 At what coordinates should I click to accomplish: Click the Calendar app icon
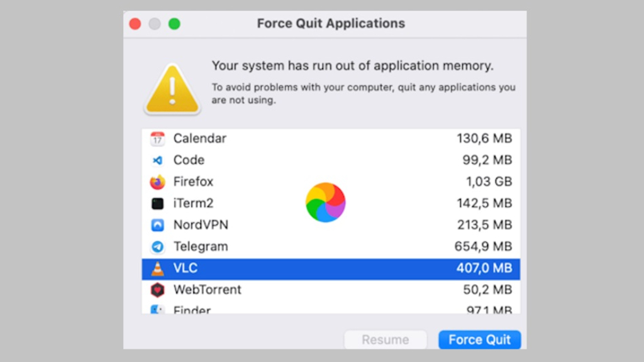(x=157, y=139)
